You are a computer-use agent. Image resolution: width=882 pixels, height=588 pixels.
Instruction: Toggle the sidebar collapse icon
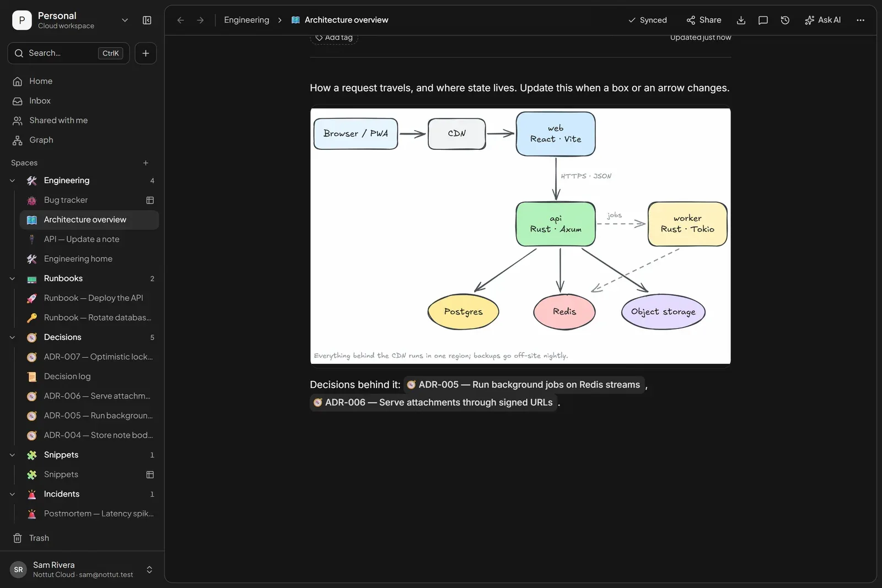tap(147, 20)
